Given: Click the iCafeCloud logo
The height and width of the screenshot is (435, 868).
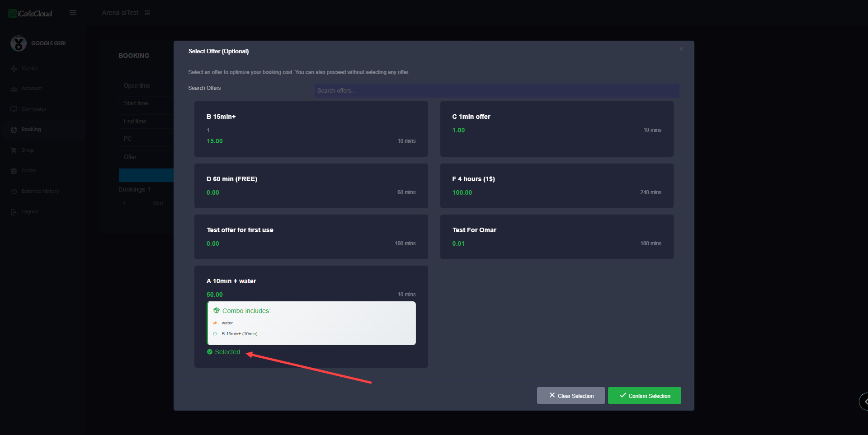Looking at the screenshot, I should 30,14.
